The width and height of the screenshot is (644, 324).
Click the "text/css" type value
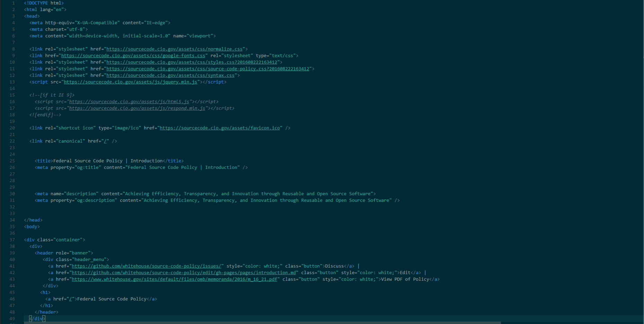point(282,56)
